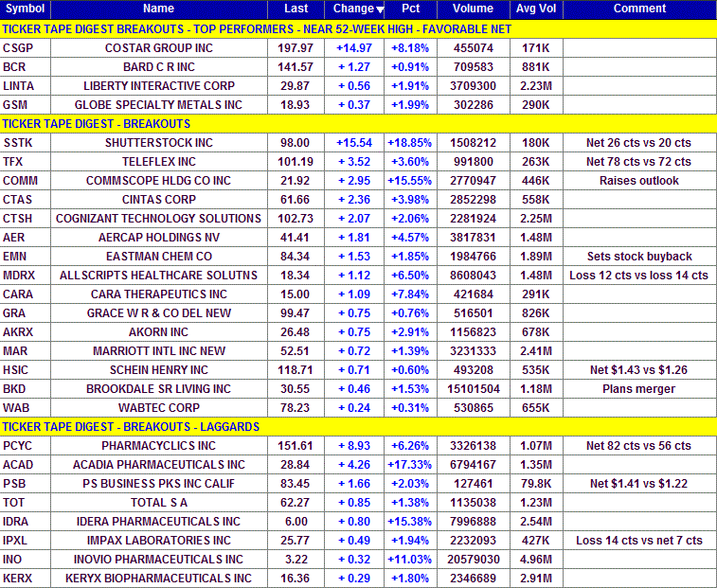The width and height of the screenshot is (717, 588).
Task: Click the sort arrow on Change header
Action: [x=380, y=10]
